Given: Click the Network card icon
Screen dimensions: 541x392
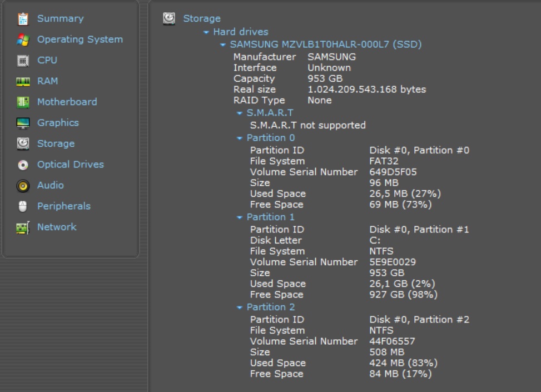Looking at the screenshot, I should point(23,227).
